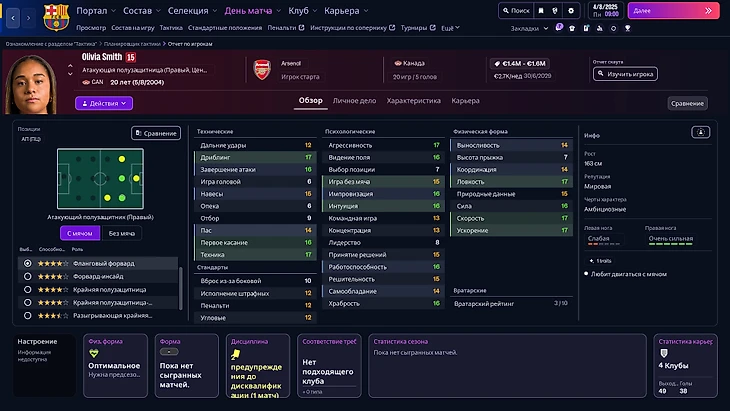The width and height of the screenshot is (730, 411).
Task: Click the Arsenal club crest
Action: [x=263, y=69]
